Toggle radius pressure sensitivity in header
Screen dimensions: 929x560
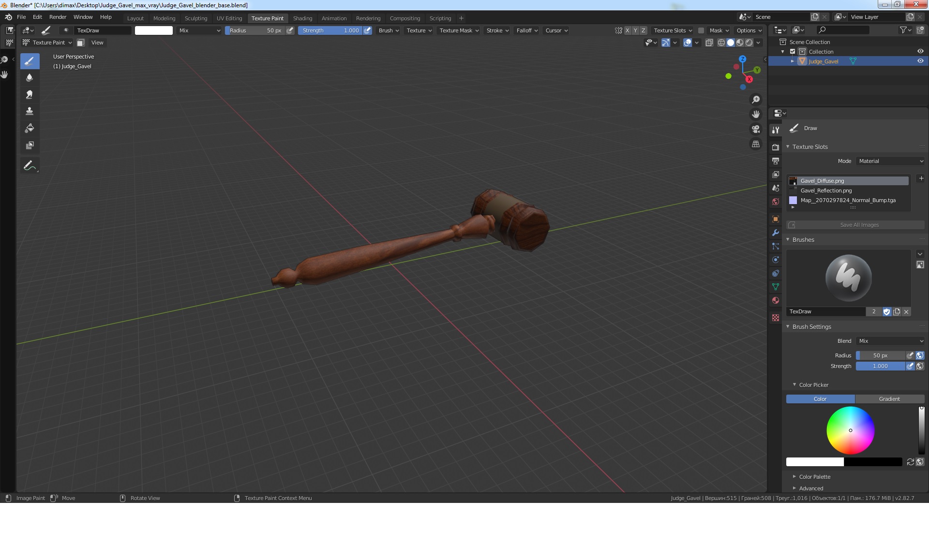(290, 30)
